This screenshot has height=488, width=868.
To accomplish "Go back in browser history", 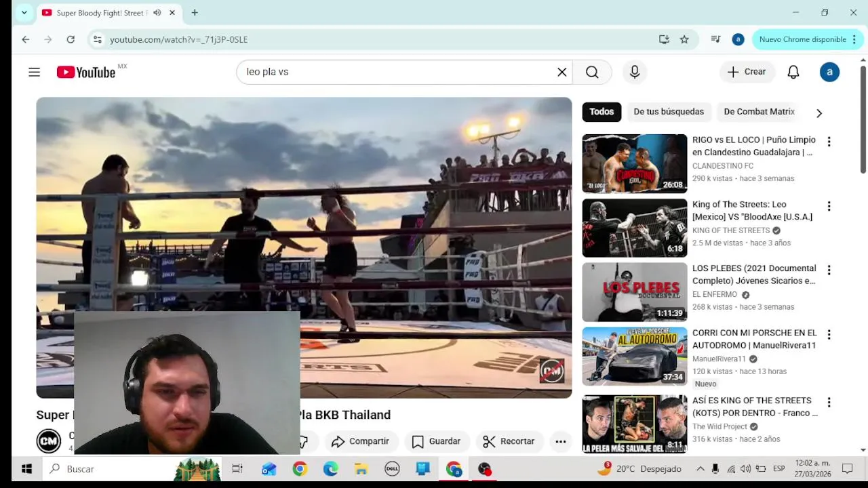I will (x=26, y=39).
